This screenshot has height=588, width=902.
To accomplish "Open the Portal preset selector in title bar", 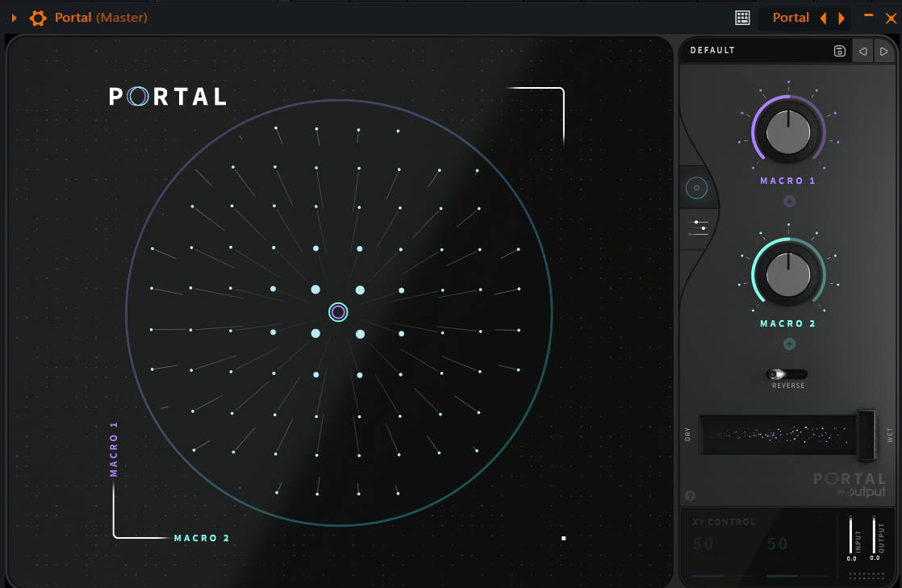I will point(790,18).
